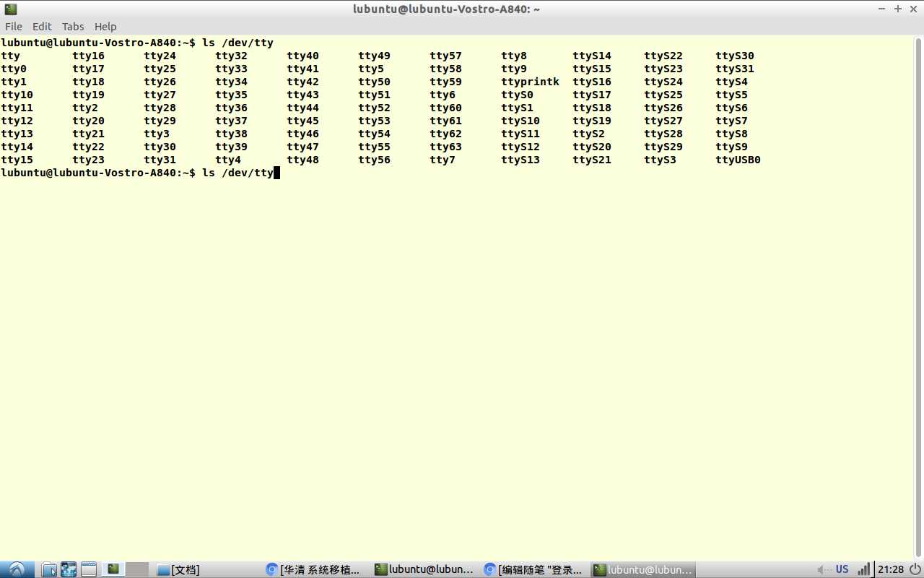This screenshot has width=924, height=578.
Task: Click ttyS0 in the terminal output
Action: tap(517, 95)
